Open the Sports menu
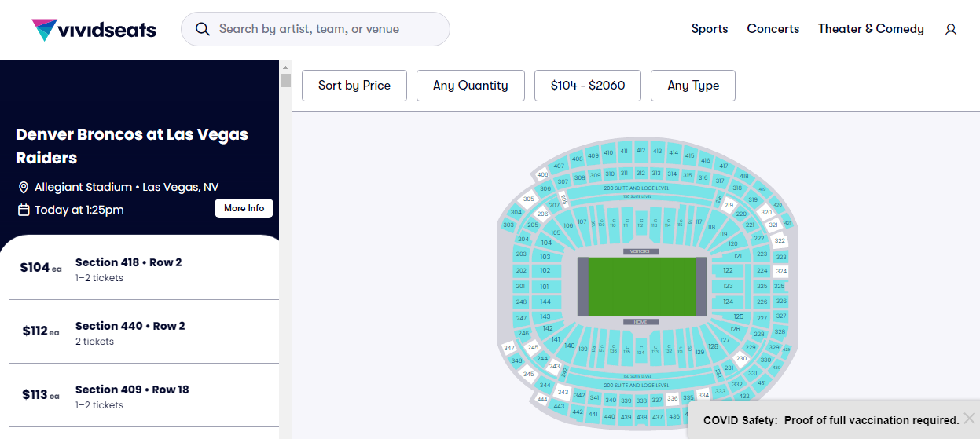The height and width of the screenshot is (439, 980). point(710,29)
